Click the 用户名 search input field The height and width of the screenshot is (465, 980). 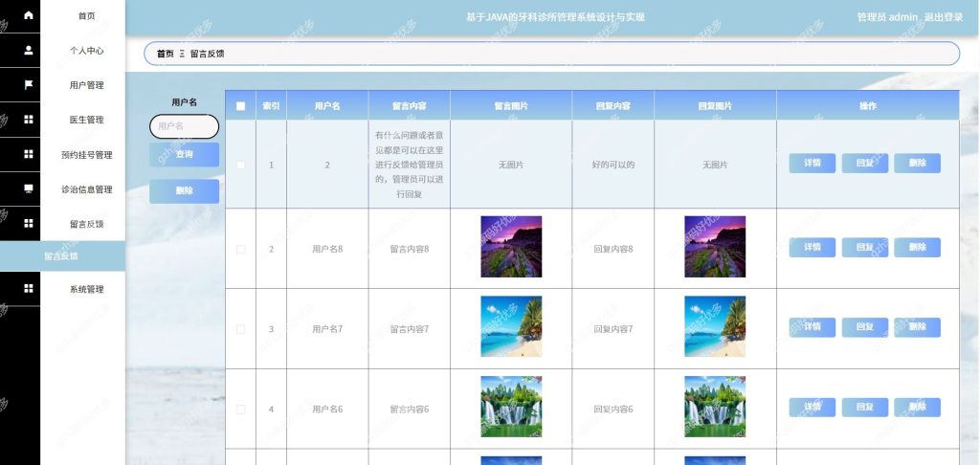coord(185,126)
